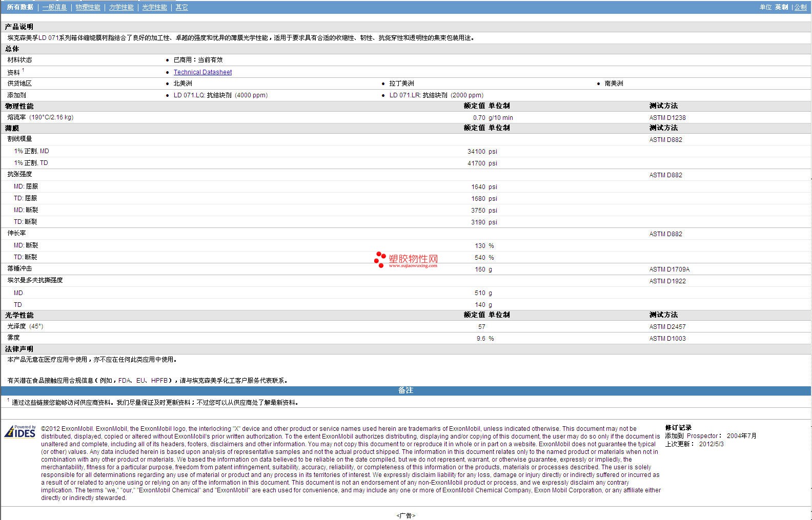Click ASTM D1003 test method
The width and height of the screenshot is (812, 520).
pos(667,339)
